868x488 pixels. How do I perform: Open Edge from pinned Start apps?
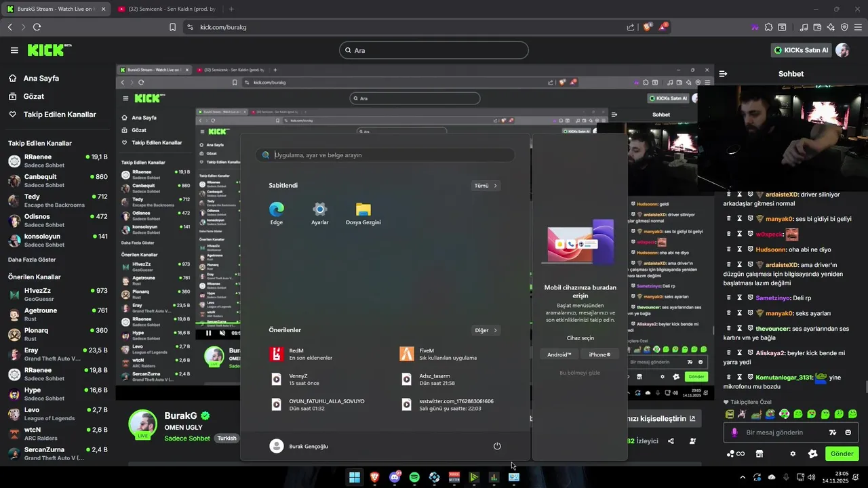[276, 213]
